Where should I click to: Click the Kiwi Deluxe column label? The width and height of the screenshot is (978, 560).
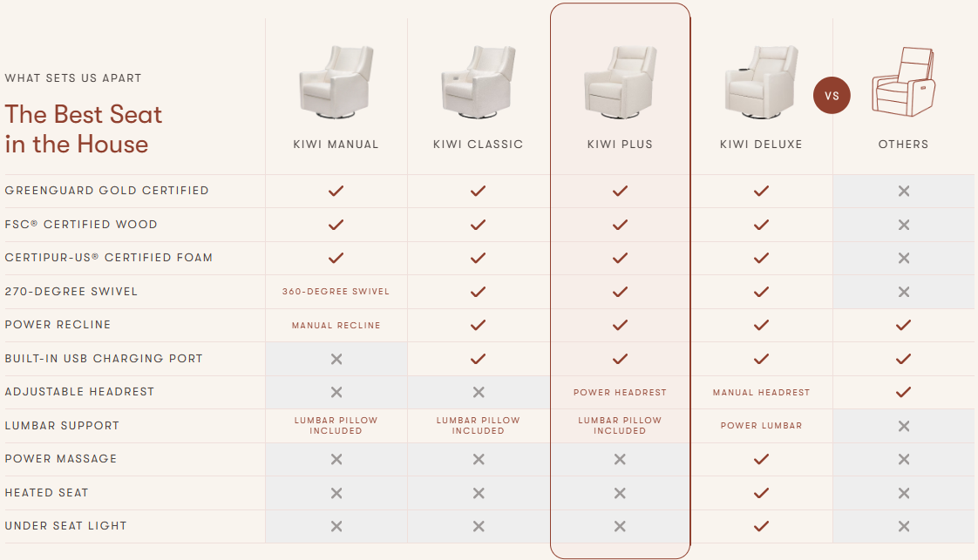[x=761, y=145]
